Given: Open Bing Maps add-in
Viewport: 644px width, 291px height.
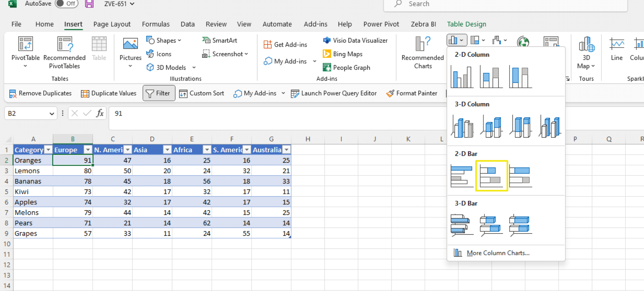Looking at the screenshot, I should (x=343, y=54).
